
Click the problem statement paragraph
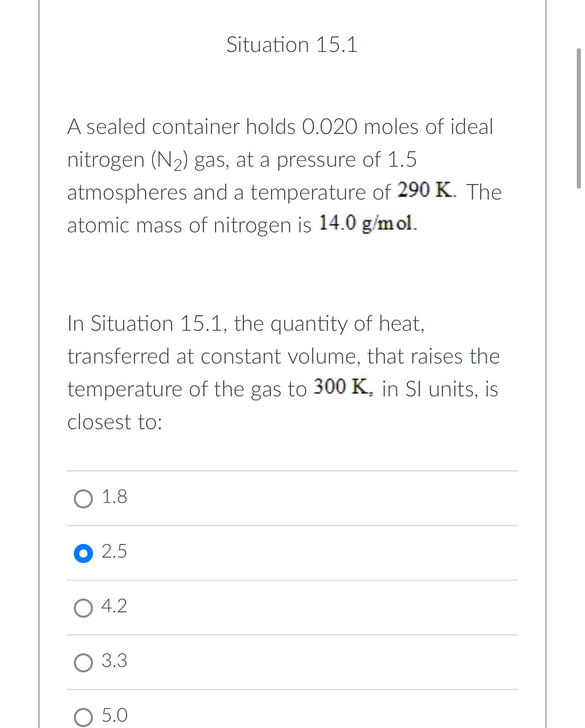pyautogui.click(x=283, y=175)
